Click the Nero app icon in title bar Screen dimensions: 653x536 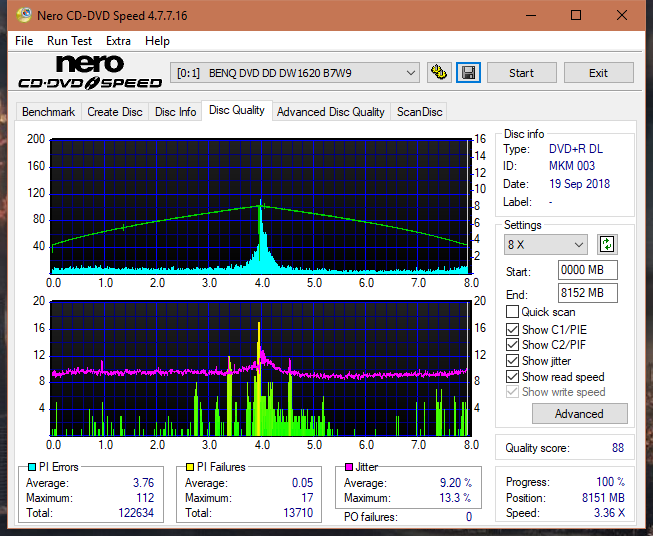coord(24,15)
